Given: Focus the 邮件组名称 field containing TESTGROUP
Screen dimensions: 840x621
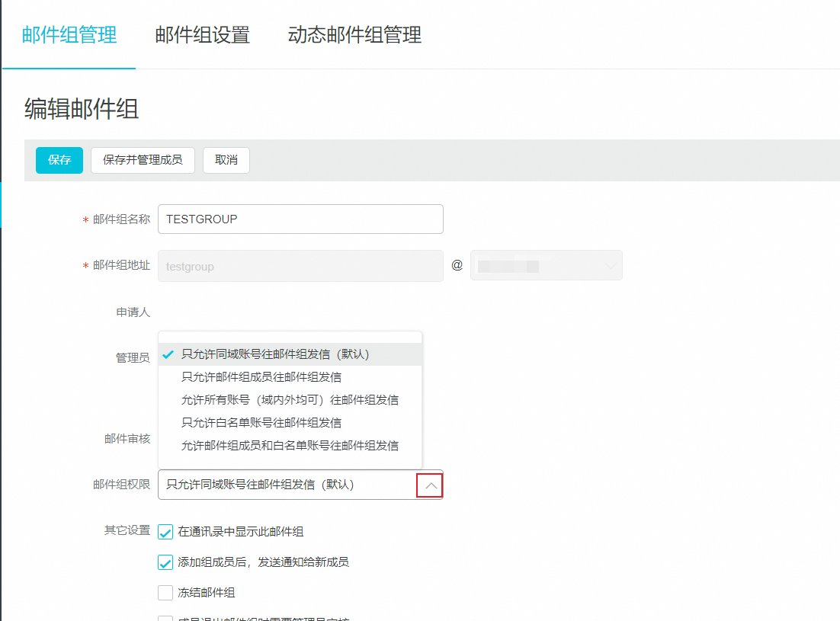Looking at the screenshot, I should pyautogui.click(x=300, y=219).
